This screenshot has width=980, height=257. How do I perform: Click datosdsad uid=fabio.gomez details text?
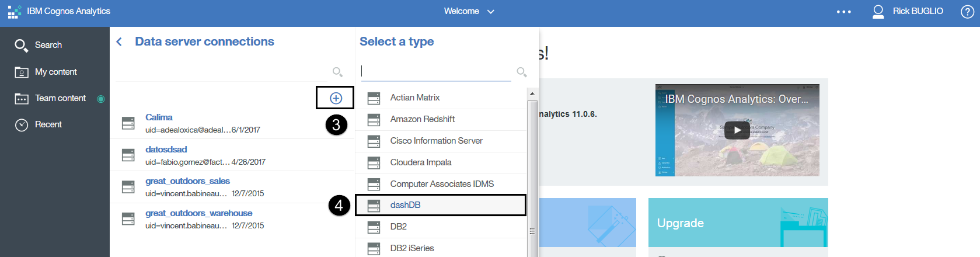(205, 162)
